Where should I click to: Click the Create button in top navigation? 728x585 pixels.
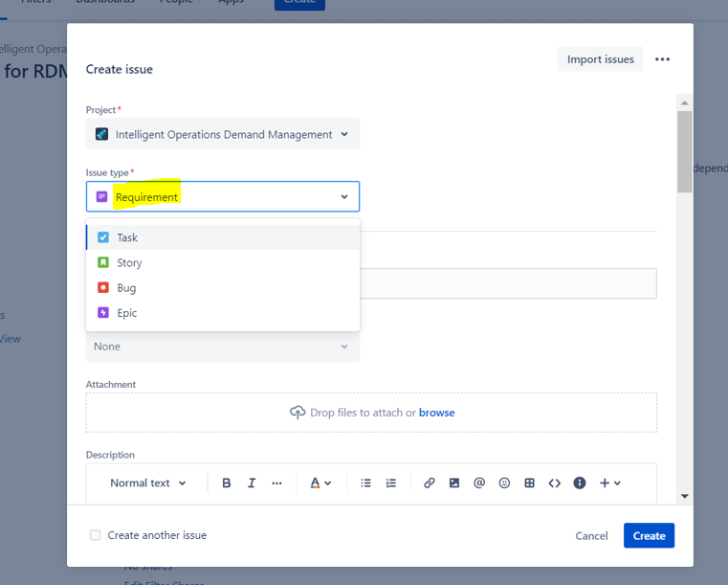299,4
